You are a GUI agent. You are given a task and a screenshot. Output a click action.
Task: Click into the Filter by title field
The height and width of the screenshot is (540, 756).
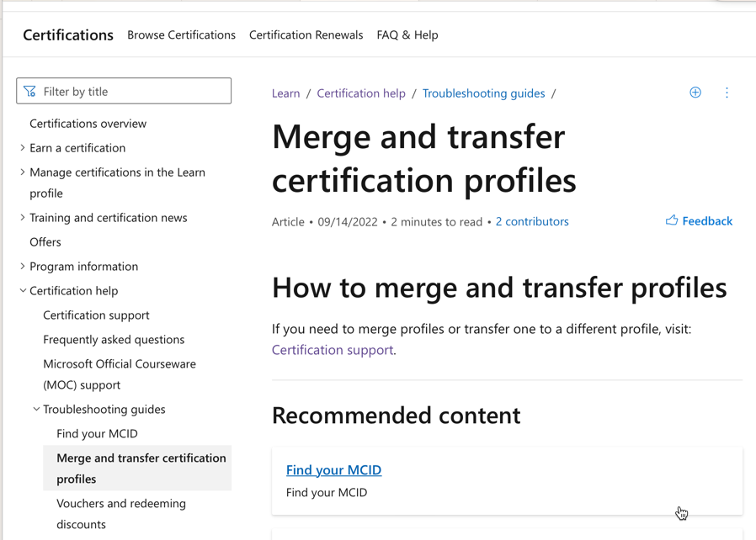[x=124, y=91]
